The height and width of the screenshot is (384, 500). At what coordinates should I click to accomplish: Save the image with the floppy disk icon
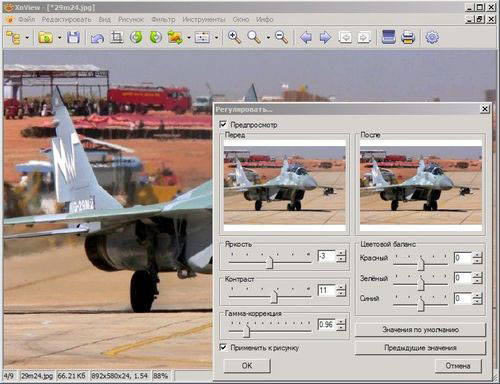click(73, 37)
